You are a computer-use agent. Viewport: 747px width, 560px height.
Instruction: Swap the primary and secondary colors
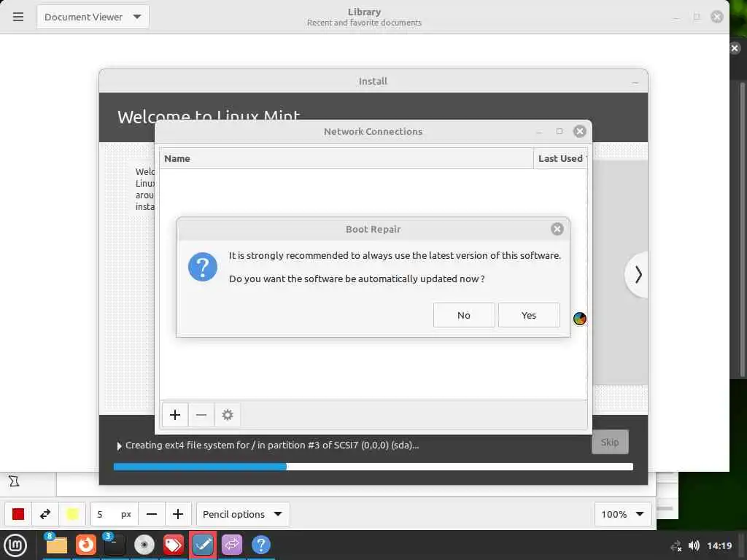(x=45, y=514)
